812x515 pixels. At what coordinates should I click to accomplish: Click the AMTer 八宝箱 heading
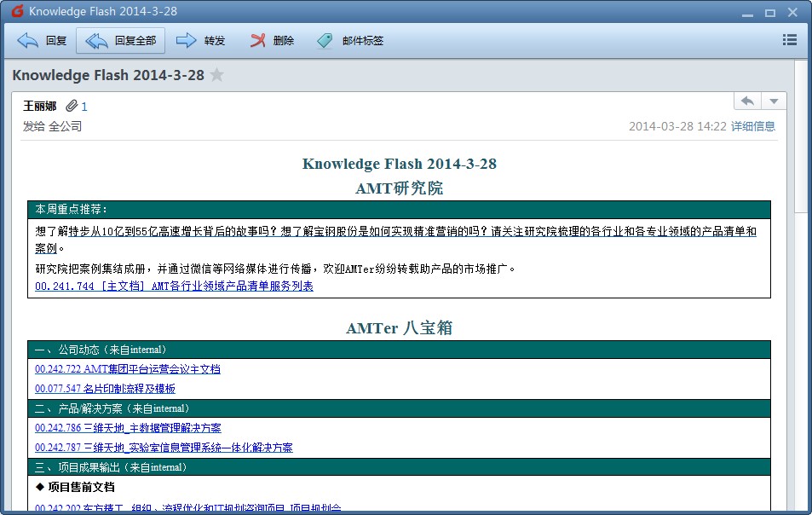(400, 327)
